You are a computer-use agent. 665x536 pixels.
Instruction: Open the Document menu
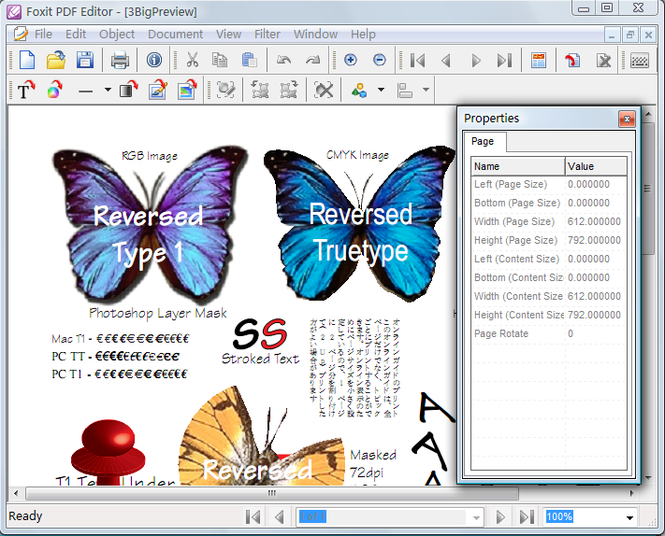[x=175, y=34]
